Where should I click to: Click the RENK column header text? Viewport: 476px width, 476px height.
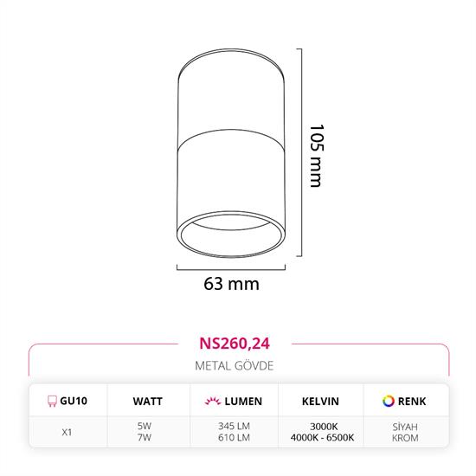point(412,402)
